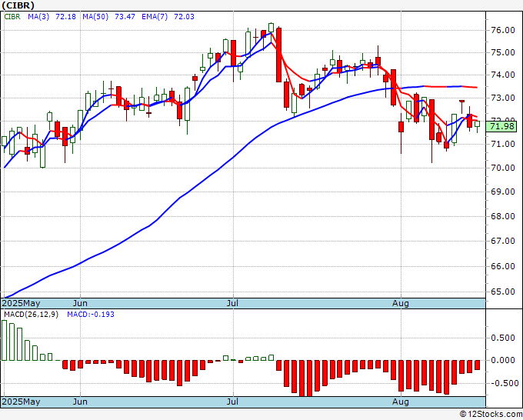
Task: Click the MACD:-0.193 value
Action: pos(91,315)
